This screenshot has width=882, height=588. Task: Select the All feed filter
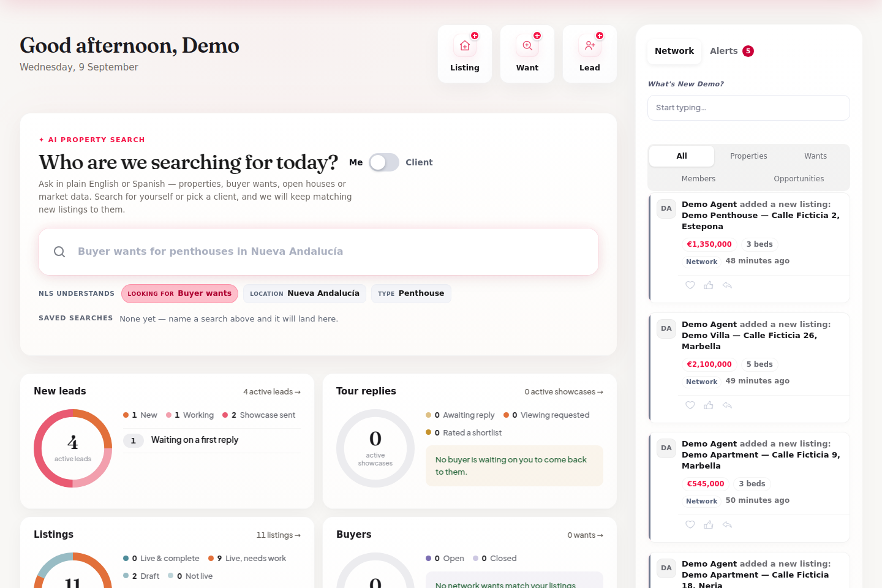click(x=682, y=156)
